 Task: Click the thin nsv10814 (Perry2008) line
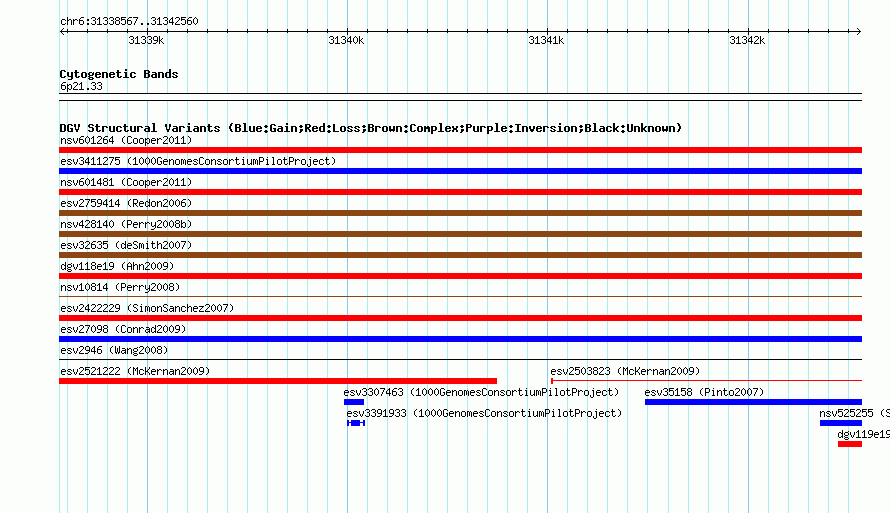460,296
